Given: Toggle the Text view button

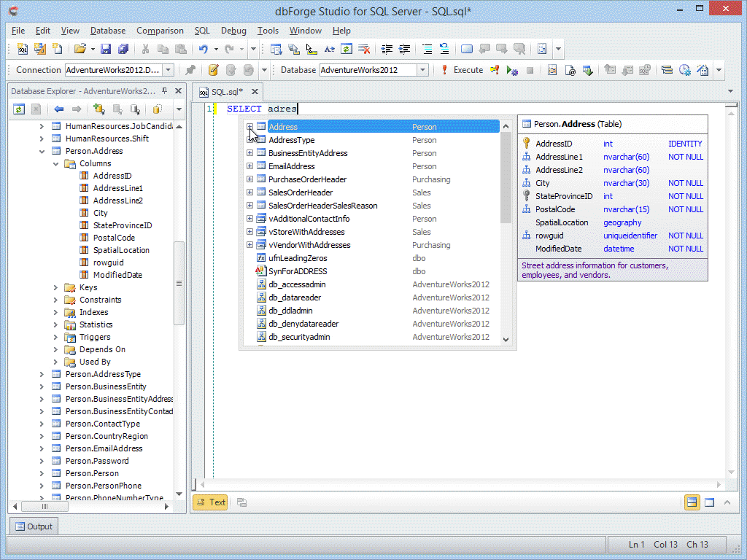Looking at the screenshot, I should coord(210,502).
